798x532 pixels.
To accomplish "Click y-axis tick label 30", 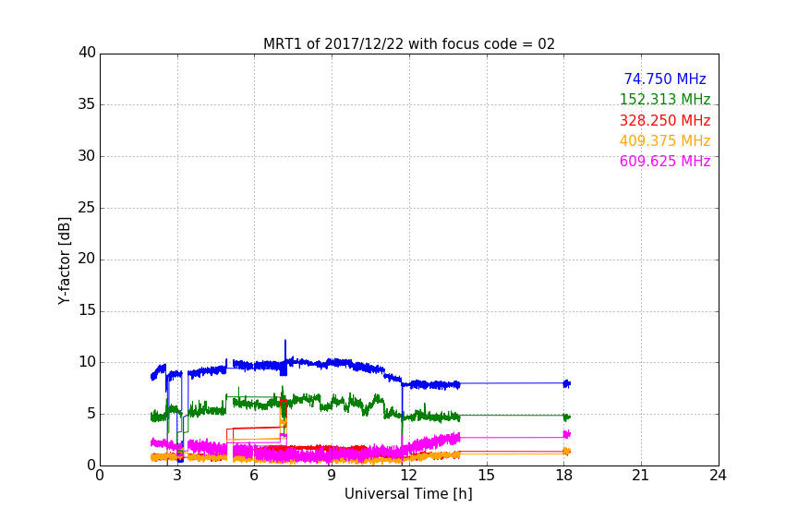I will point(87,156).
